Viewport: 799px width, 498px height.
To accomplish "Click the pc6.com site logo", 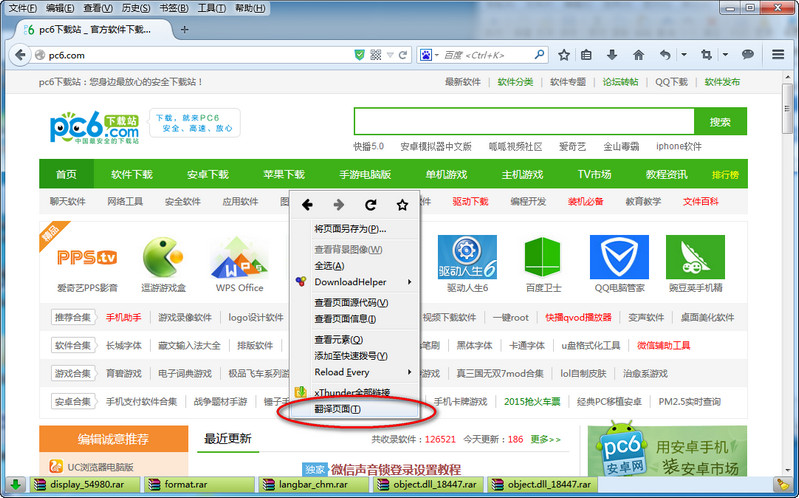I will [x=95, y=127].
